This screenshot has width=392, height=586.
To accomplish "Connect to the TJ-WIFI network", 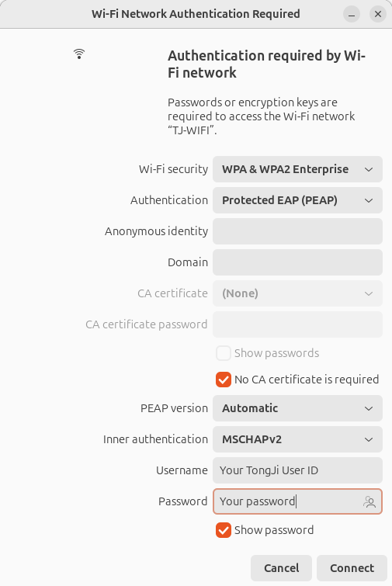I will coord(352,568).
